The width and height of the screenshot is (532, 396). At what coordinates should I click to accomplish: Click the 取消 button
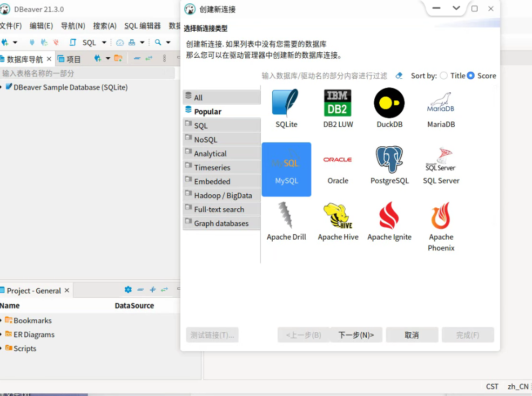pyautogui.click(x=412, y=335)
